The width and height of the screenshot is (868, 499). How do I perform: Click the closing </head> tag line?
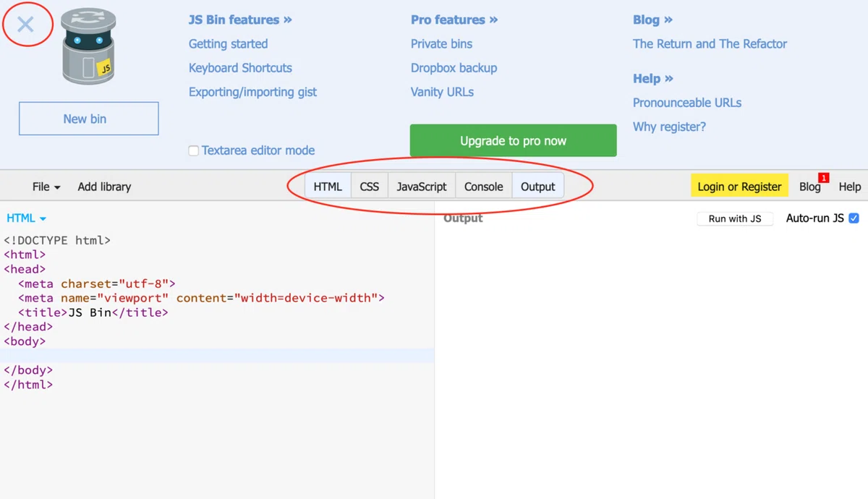pos(28,327)
